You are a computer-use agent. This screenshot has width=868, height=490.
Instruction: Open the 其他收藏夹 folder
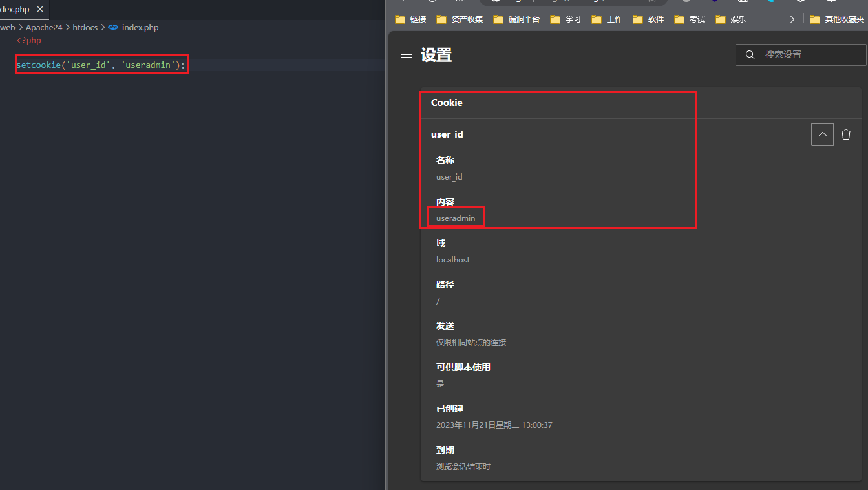pyautogui.click(x=837, y=19)
